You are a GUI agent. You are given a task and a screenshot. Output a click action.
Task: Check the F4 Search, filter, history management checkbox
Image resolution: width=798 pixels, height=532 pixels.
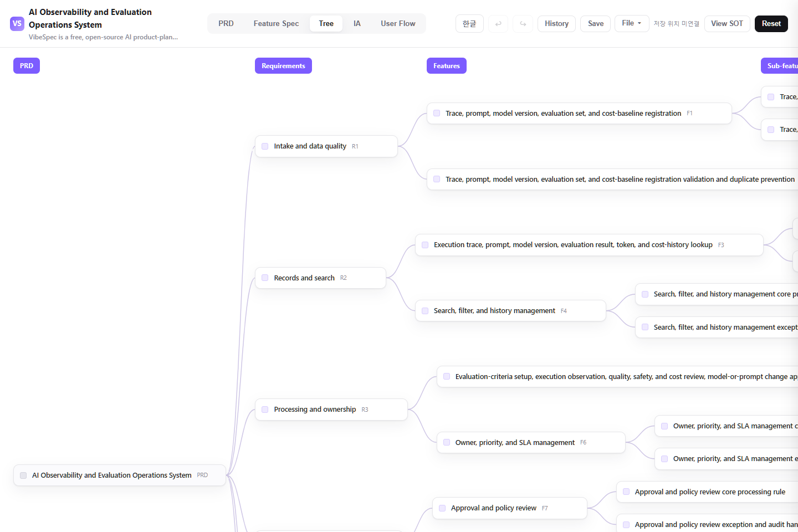425,311
